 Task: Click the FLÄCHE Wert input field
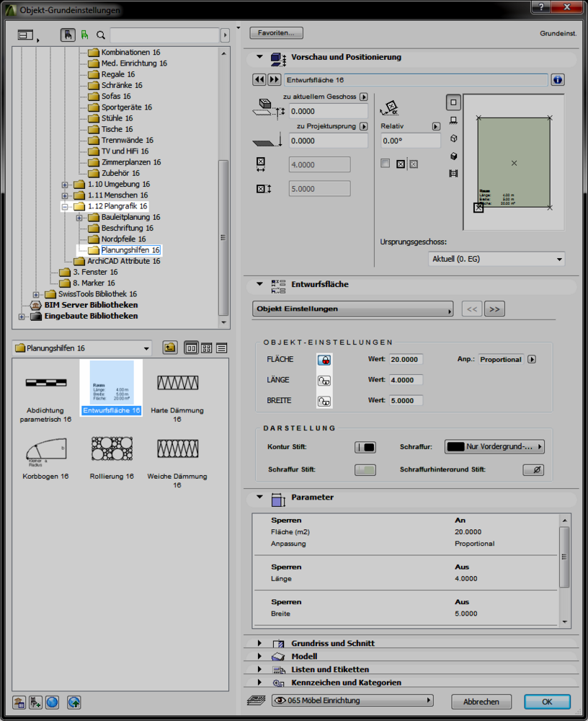406,359
